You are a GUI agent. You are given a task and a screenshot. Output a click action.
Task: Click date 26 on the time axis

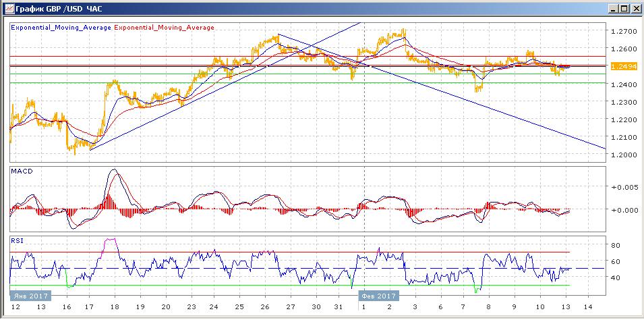tap(265, 307)
